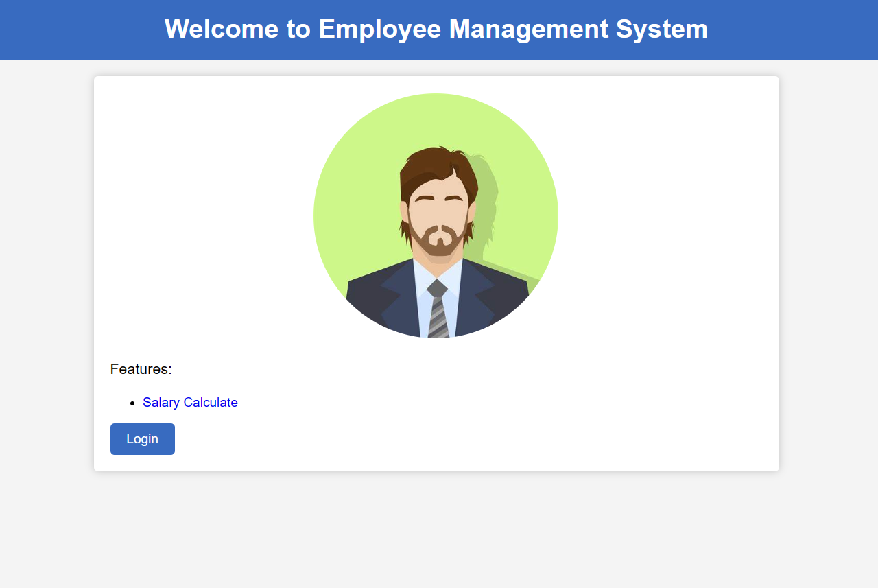Image resolution: width=878 pixels, height=588 pixels.
Task: Click the Login button label text
Action: pyautogui.click(x=142, y=438)
